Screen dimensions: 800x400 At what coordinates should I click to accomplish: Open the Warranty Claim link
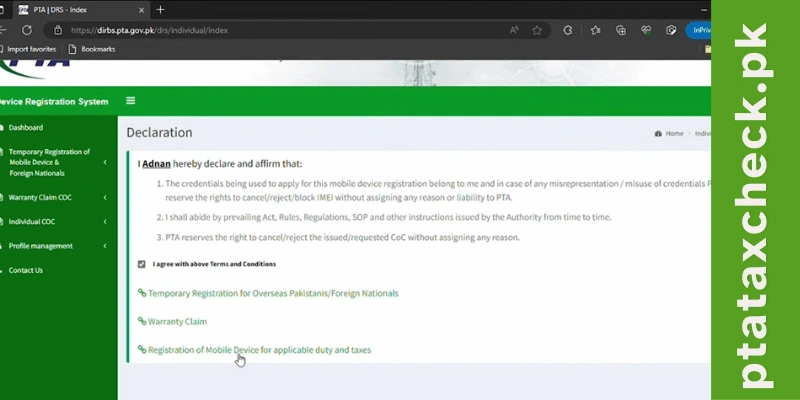pos(177,321)
